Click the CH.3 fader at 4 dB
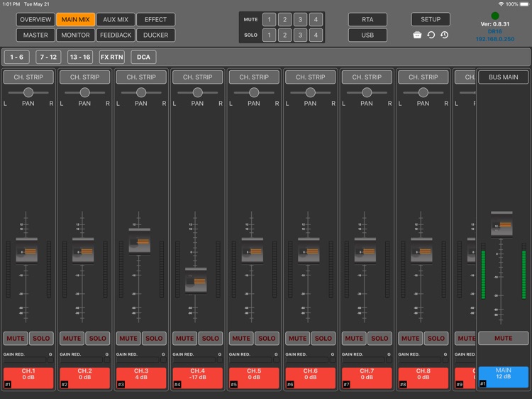 (x=140, y=241)
